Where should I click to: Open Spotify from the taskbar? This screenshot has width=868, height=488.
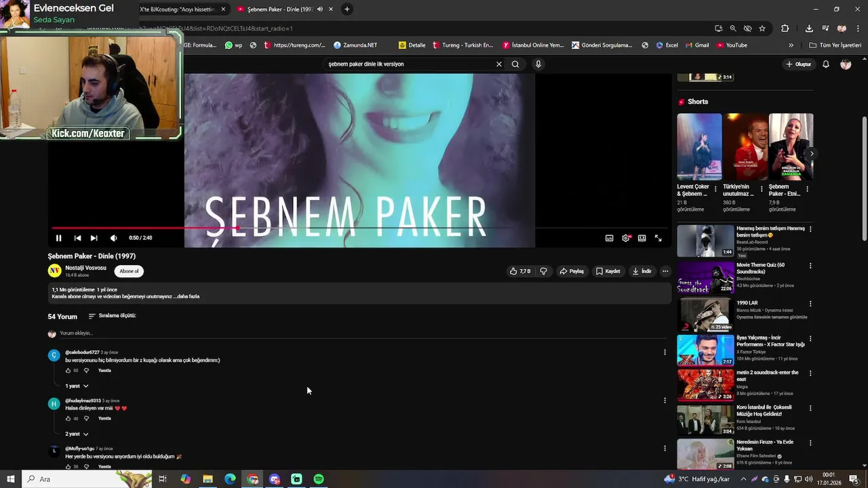(319, 479)
